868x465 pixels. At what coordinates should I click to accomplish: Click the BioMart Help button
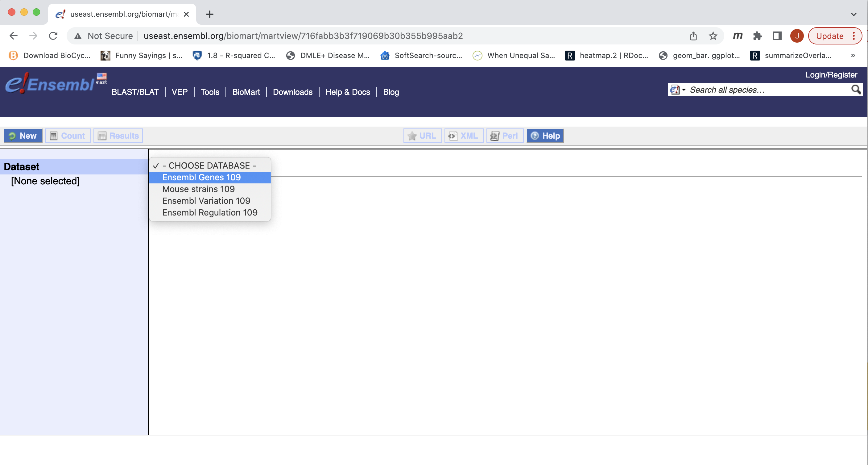545,136
